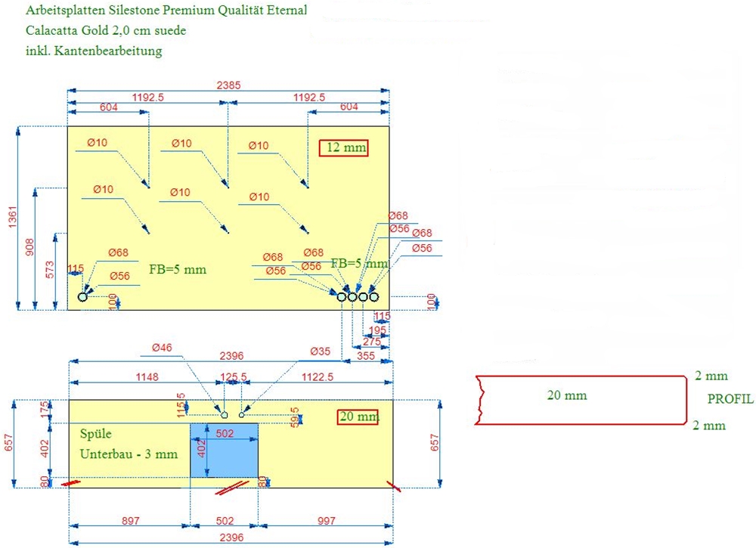Click the '502' width inside the sink cutout

pyautogui.click(x=225, y=433)
